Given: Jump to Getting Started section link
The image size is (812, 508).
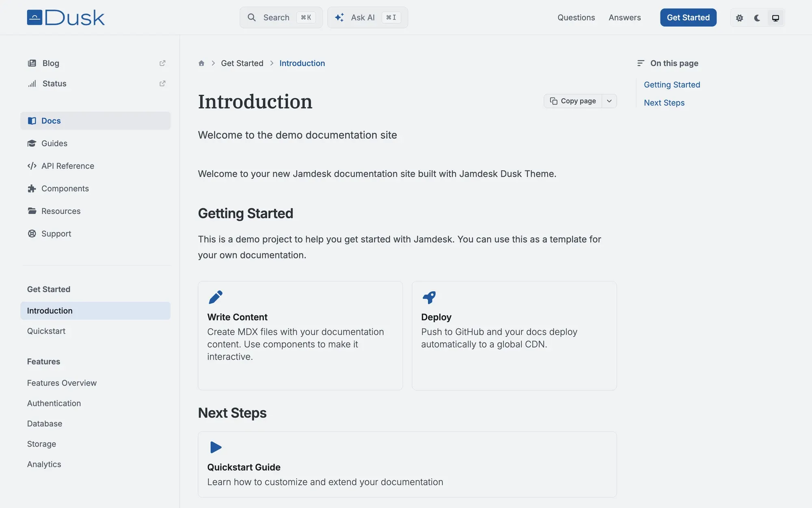Looking at the screenshot, I should (x=672, y=85).
